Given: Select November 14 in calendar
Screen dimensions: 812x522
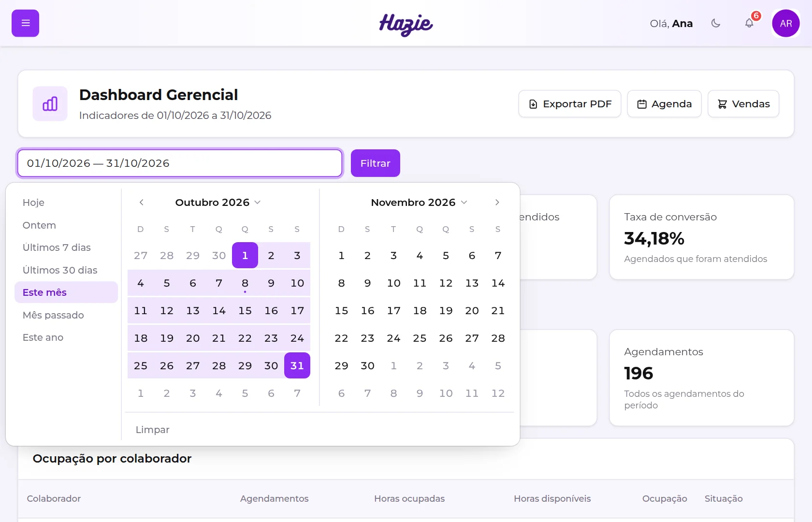Looking at the screenshot, I should [498, 283].
